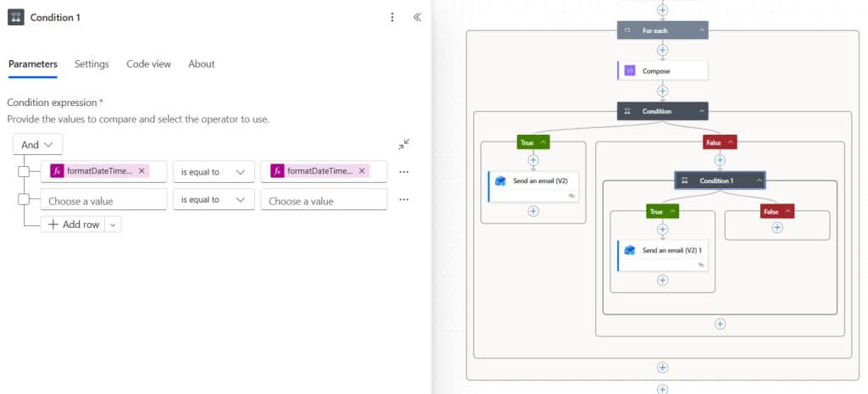Add an action below Send an email (V2) 1

pyautogui.click(x=662, y=280)
